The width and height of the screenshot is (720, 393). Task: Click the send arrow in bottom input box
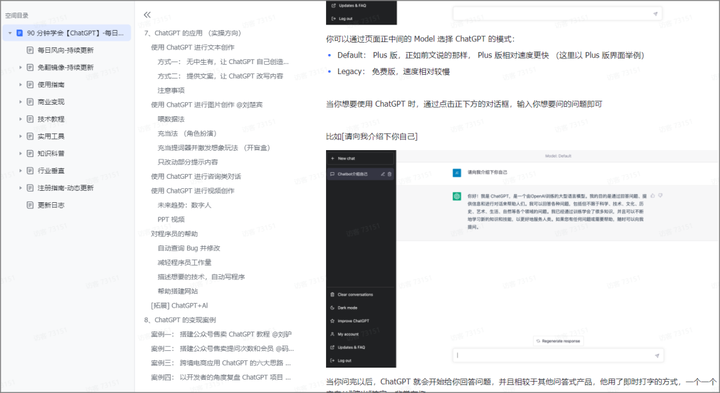(x=657, y=355)
